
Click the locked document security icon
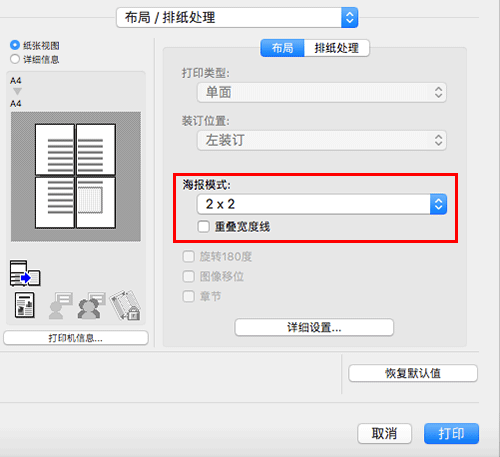(x=125, y=305)
